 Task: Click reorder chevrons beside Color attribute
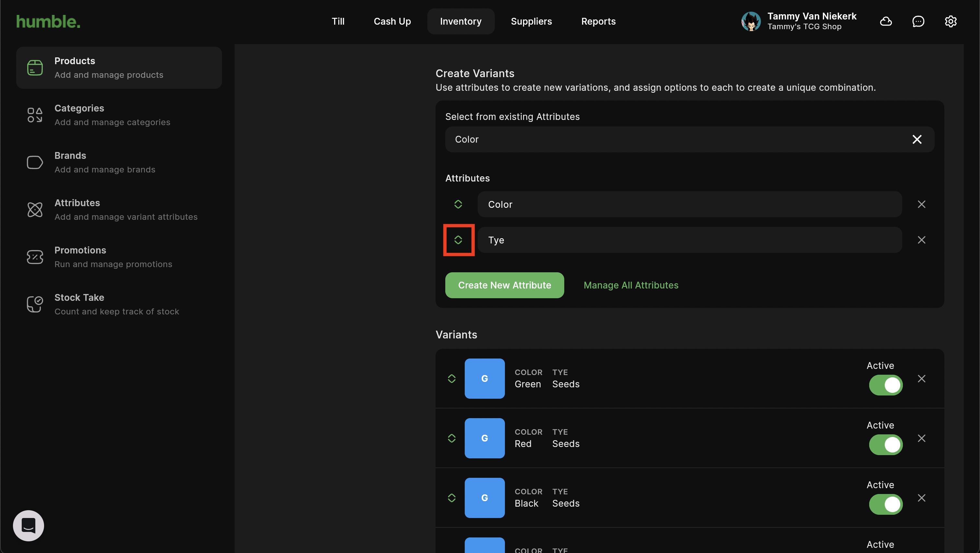(x=458, y=205)
